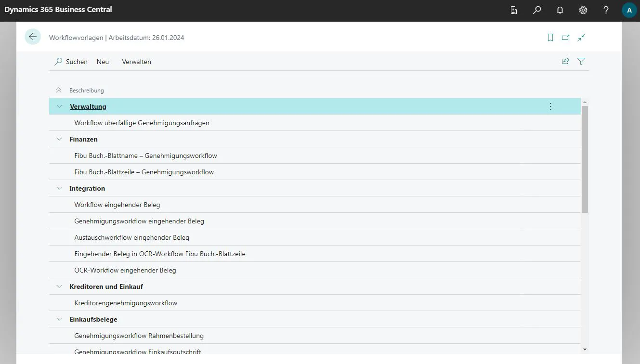Open the settings gear
Image resolution: width=640 pixels, height=364 pixels.
pos(583,10)
